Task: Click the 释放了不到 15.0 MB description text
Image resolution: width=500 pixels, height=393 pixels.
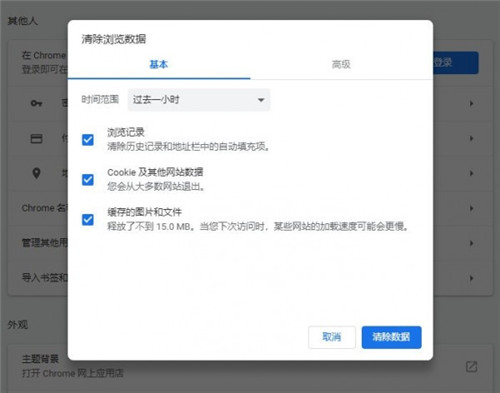Action: 258,227
